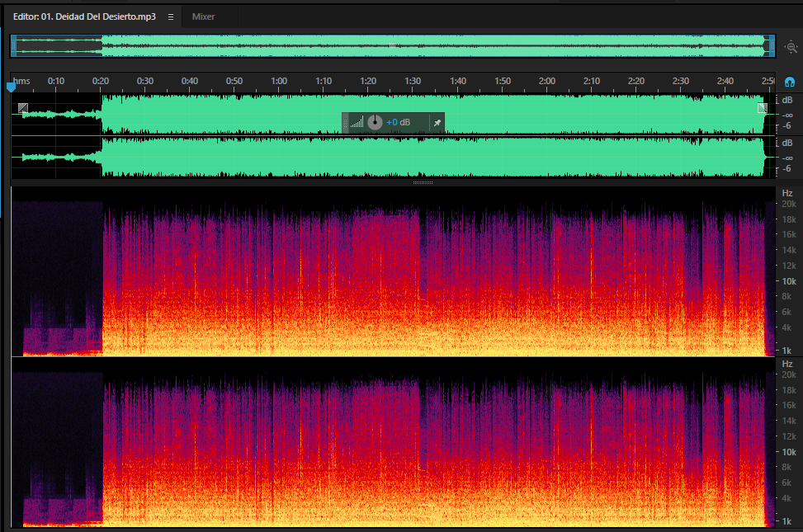
Task: Click the 0:30 mark on the time ruler
Action: click(x=145, y=81)
